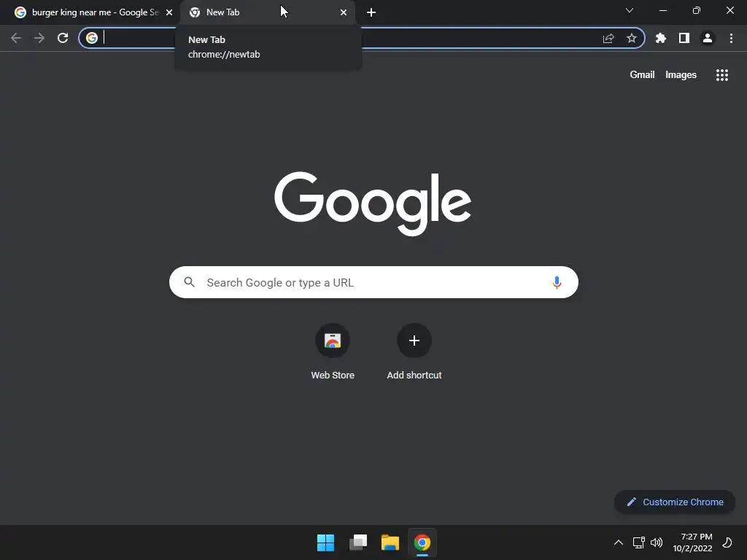Open Chrome three-dot menu
The width and height of the screenshot is (747, 560).
click(731, 38)
